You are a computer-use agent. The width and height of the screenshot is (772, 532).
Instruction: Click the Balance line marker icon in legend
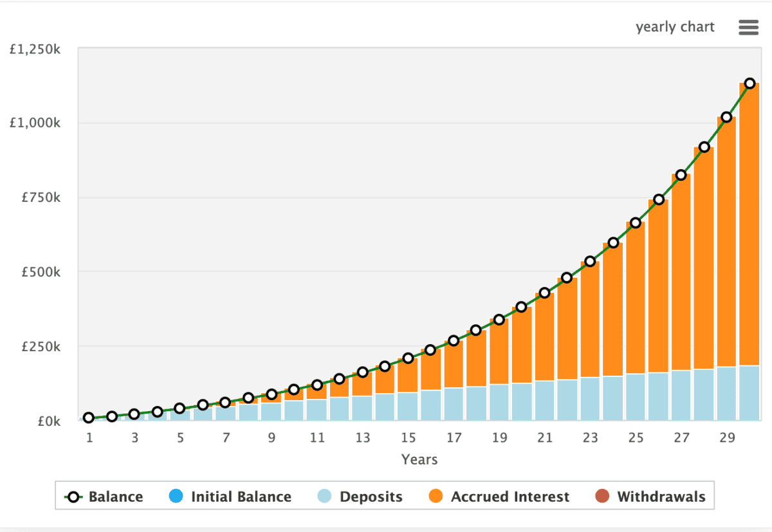tap(74, 497)
